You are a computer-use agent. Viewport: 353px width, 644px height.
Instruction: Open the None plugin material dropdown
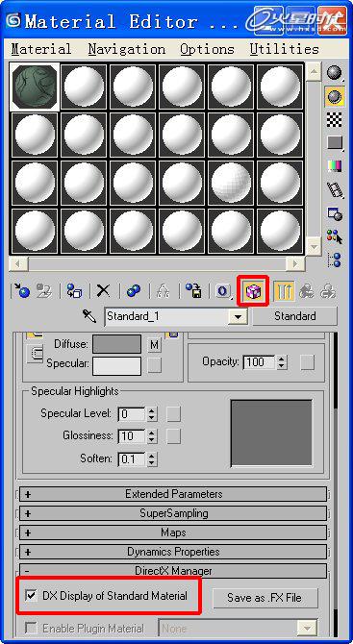(307, 628)
